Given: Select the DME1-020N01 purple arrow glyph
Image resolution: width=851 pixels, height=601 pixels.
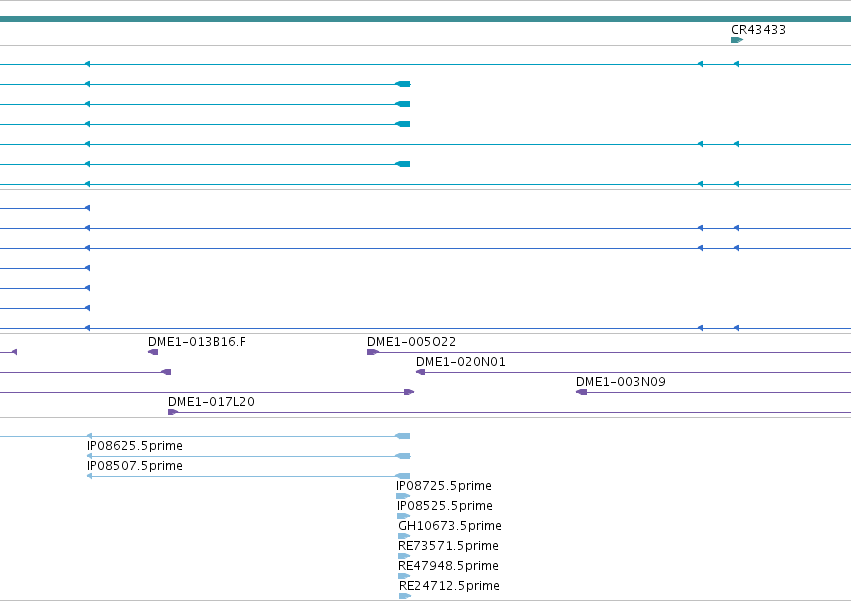Looking at the screenshot, I should (x=421, y=372).
